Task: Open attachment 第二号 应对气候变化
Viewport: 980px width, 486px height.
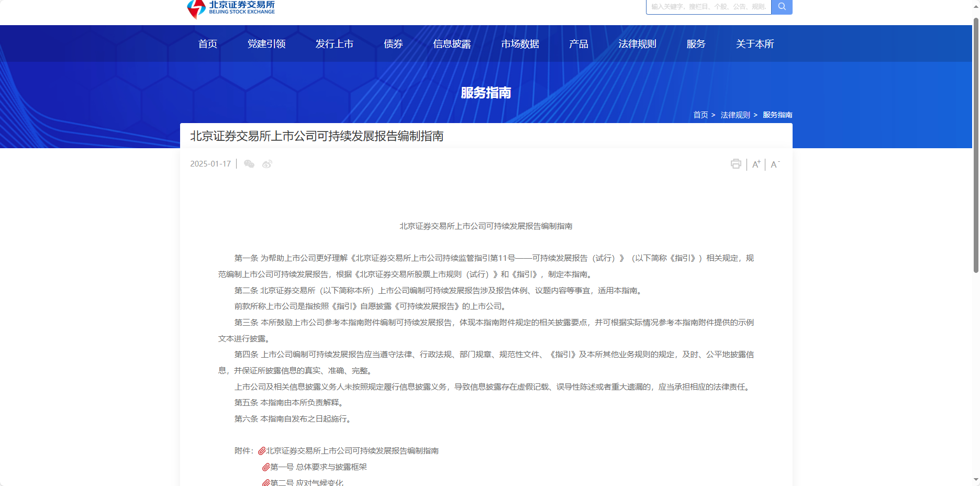Action: point(307,482)
